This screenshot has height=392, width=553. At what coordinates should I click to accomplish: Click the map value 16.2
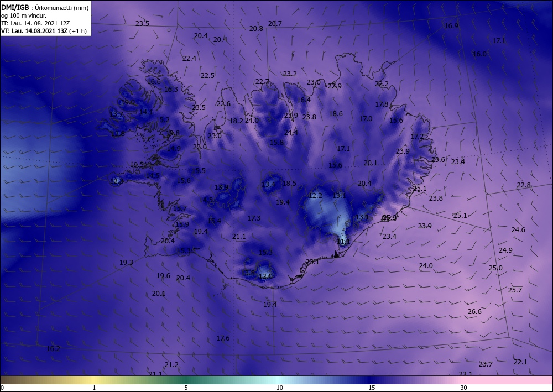pos(53,349)
